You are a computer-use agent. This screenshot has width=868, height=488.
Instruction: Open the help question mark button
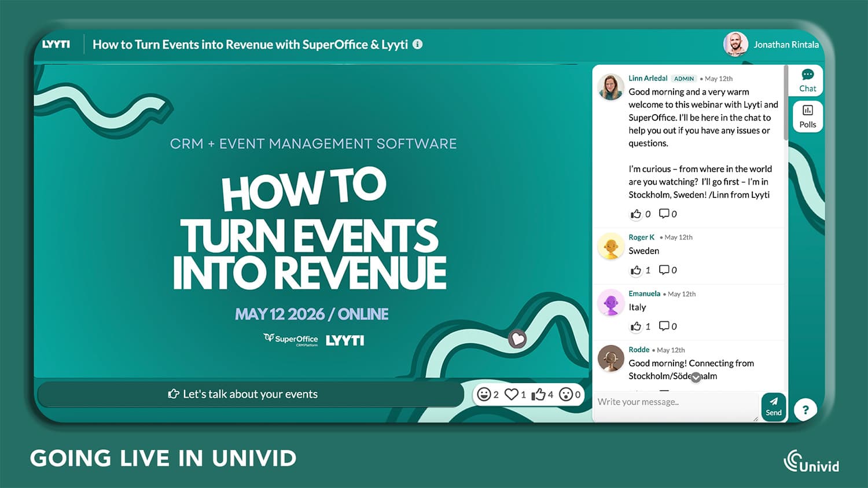click(x=806, y=410)
